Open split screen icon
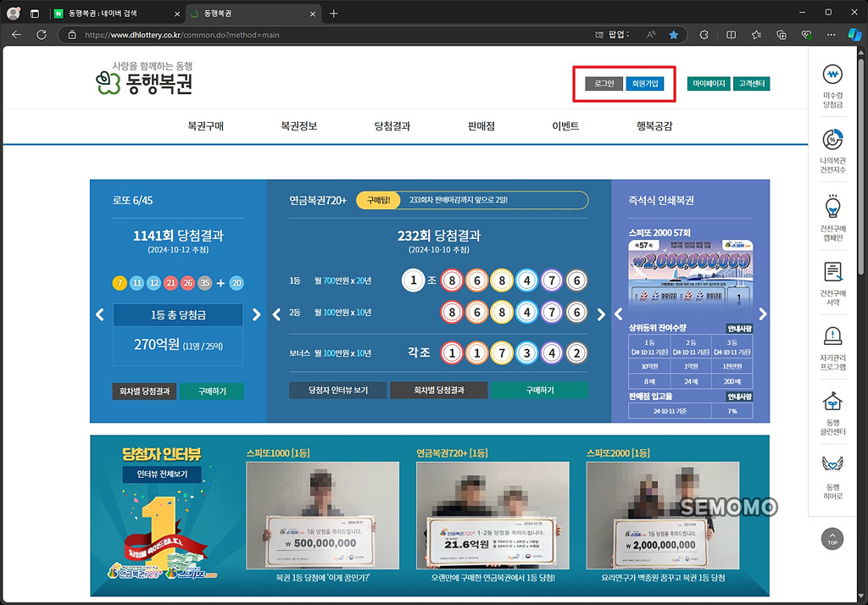 [x=731, y=35]
